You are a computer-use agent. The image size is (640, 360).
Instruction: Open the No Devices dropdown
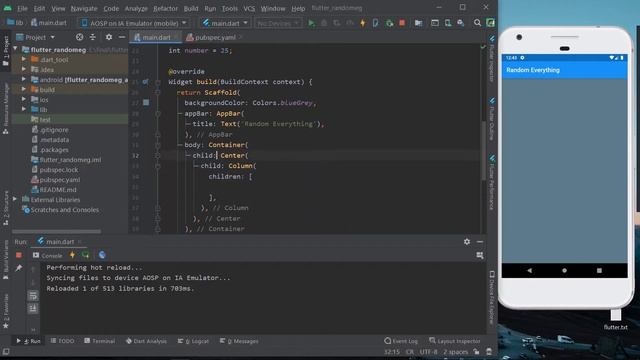[279, 23]
